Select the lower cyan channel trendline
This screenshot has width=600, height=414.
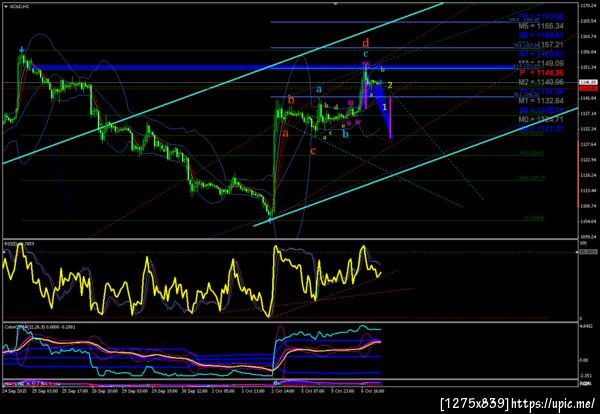pos(415,167)
